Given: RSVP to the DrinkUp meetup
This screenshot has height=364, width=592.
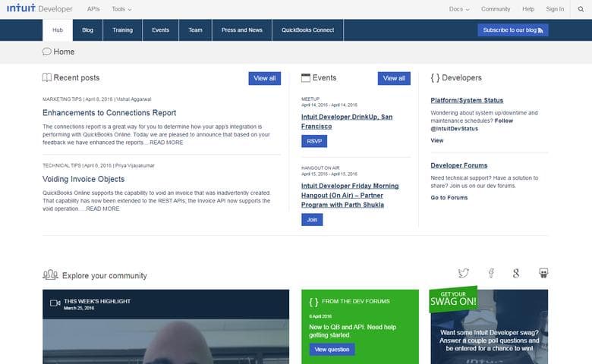Looking at the screenshot, I should click(x=314, y=141).
